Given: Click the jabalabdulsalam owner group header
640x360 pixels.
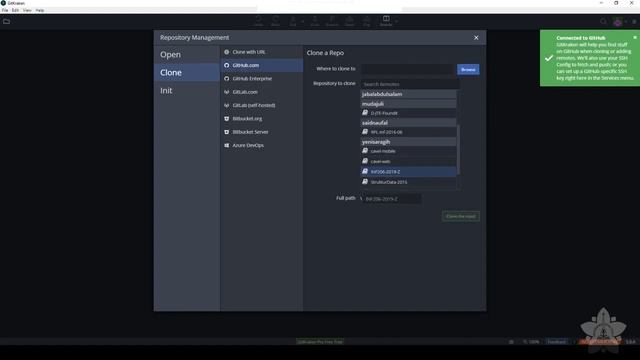Looking at the screenshot, I should 408,94.
